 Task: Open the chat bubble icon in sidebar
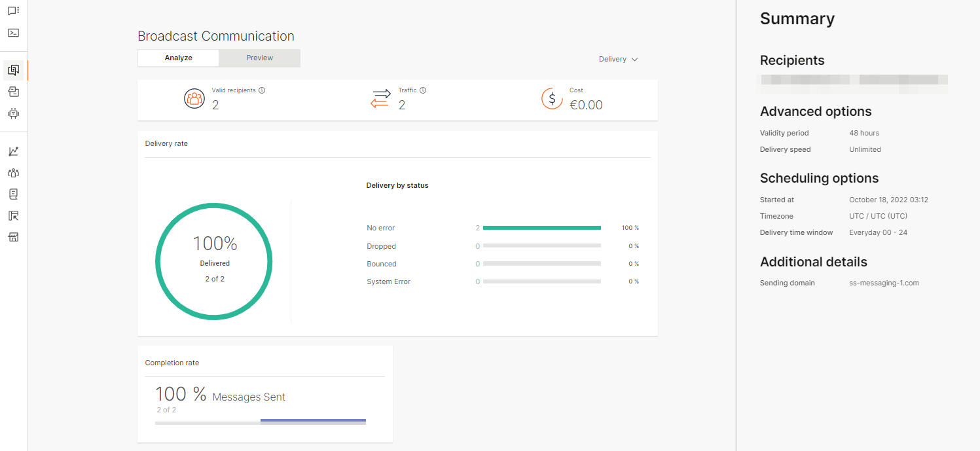click(13, 11)
